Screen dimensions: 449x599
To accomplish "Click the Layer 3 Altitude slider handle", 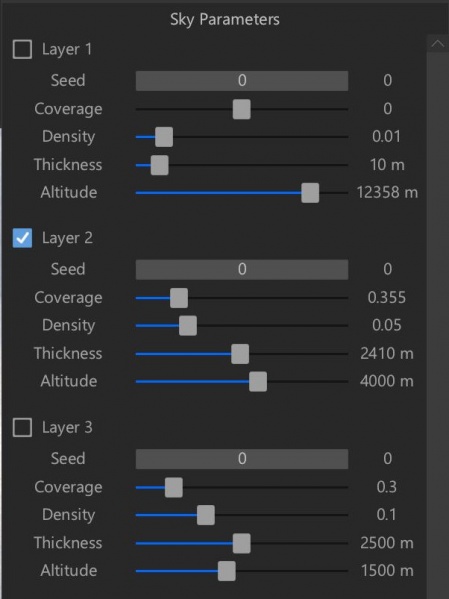I will coord(227,571).
